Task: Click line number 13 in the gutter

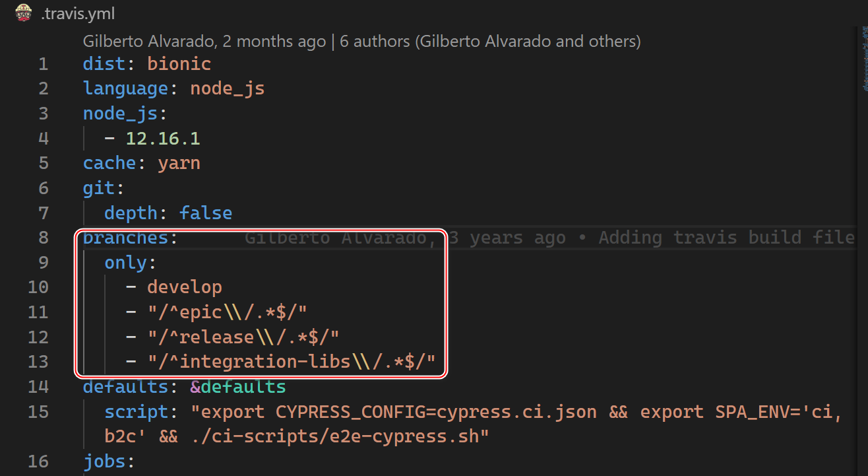Action: point(38,362)
